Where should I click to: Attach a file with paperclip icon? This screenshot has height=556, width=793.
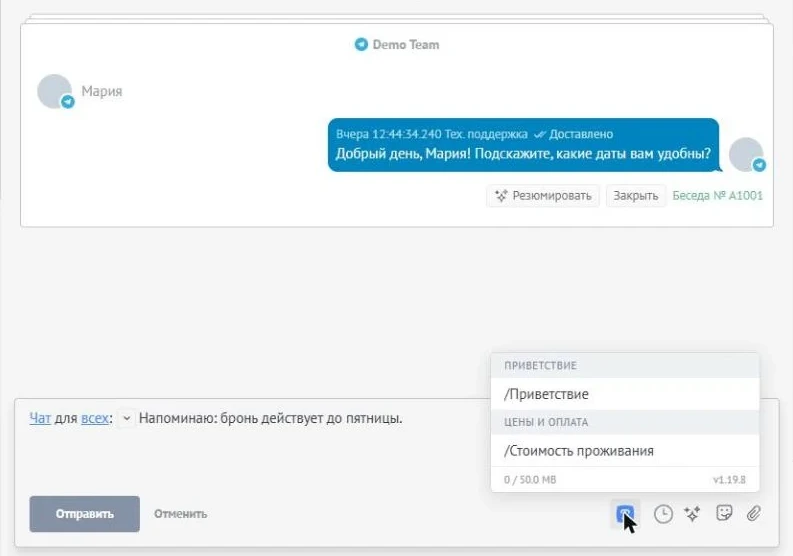754,514
